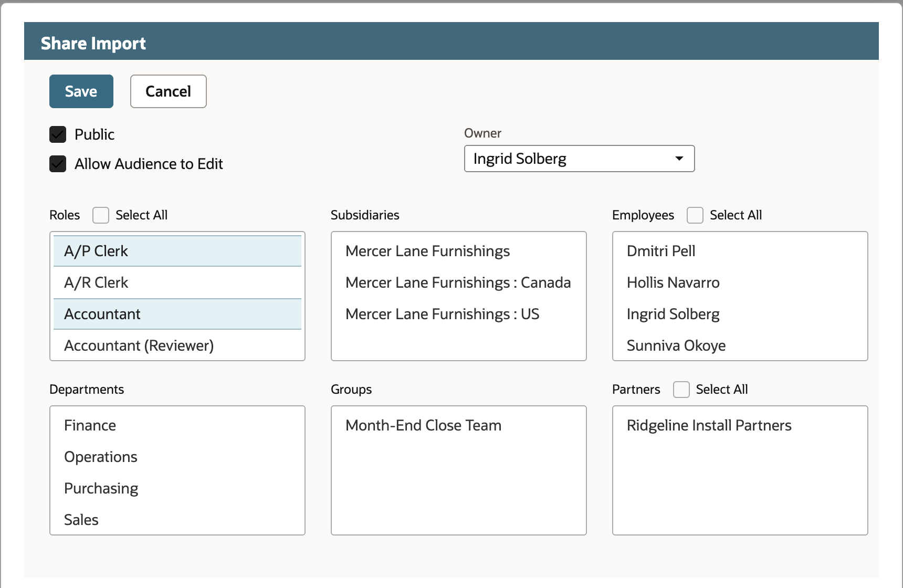Select Ridgeline Install Partners
Viewport: 903px width, 588px height.
pyautogui.click(x=740, y=425)
